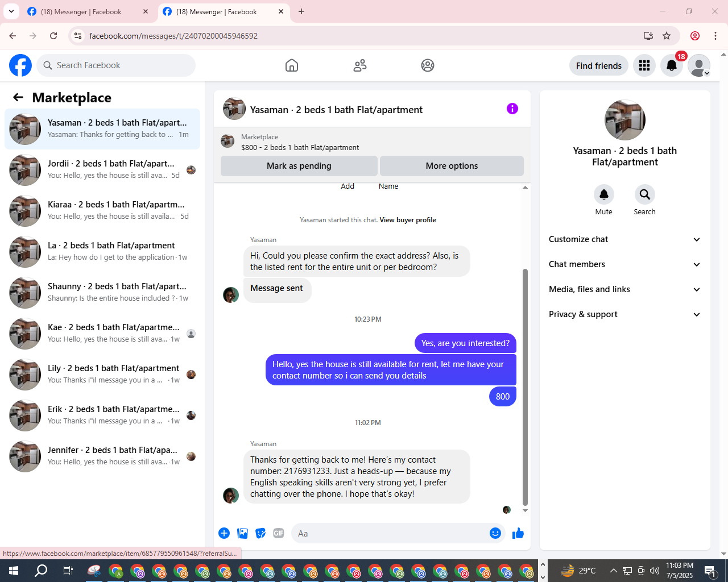Viewport: 728px width, 582px height.
Task: Expand the Customize chat section
Action: 625,239
